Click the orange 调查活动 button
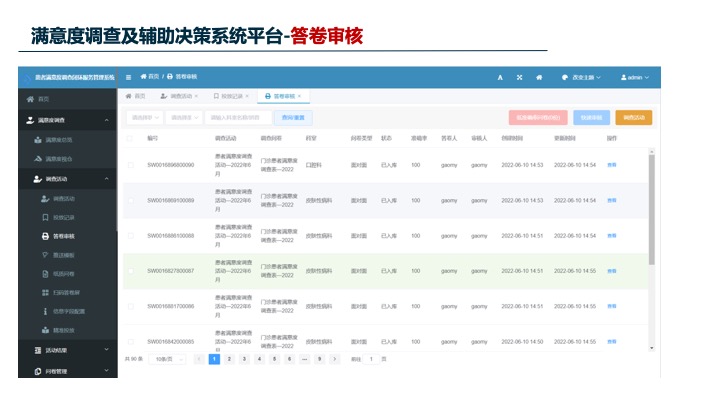The height and width of the screenshot is (405, 720). [x=634, y=118]
